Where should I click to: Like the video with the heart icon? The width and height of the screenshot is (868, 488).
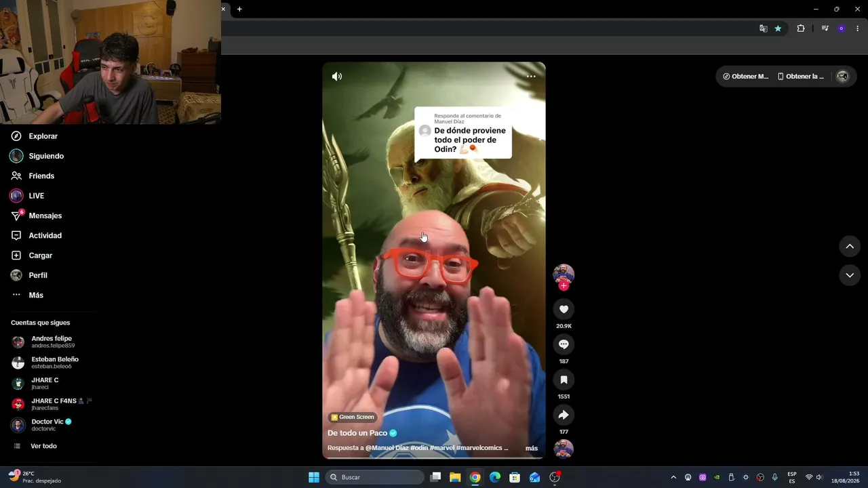click(x=564, y=309)
